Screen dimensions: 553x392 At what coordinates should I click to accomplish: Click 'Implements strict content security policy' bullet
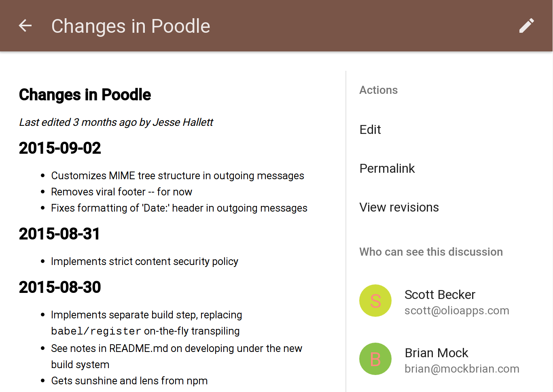pyautogui.click(x=144, y=261)
